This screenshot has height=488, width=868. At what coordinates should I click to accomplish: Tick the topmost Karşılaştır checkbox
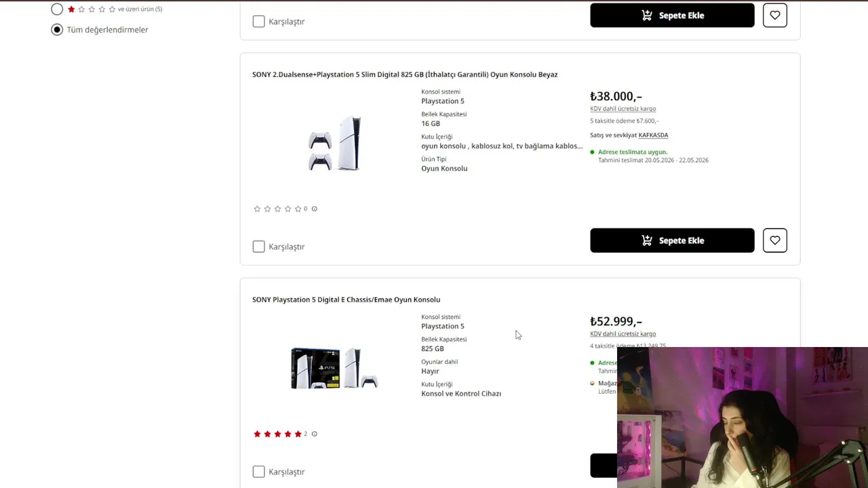tap(258, 22)
